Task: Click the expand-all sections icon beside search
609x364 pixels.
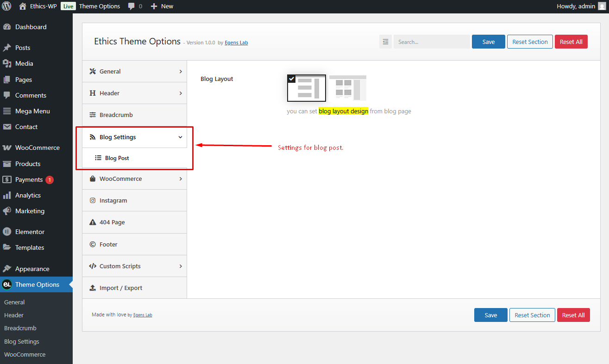Action: point(385,42)
